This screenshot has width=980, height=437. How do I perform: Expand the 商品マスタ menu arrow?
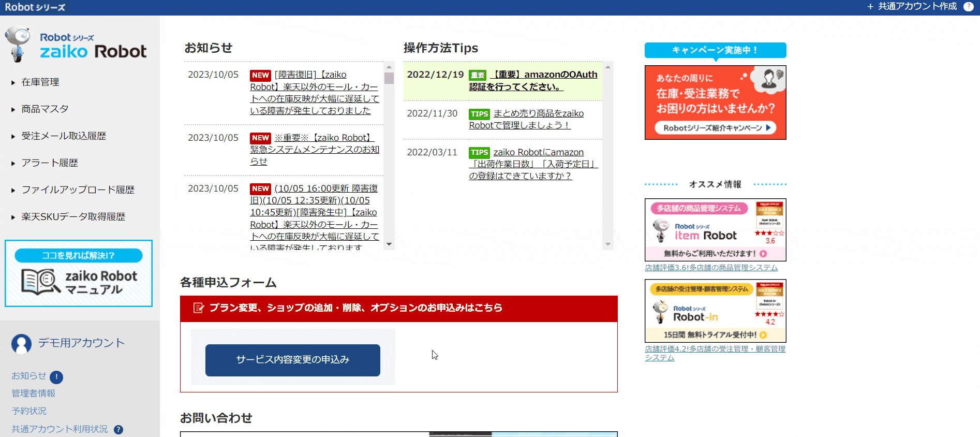click(13, 109)
